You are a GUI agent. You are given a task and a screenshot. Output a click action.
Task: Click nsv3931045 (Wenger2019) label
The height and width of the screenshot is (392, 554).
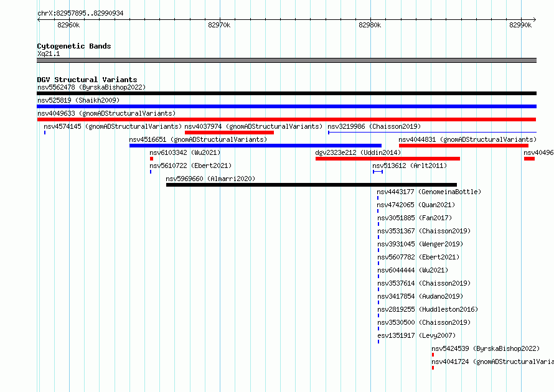pos(420,244)
